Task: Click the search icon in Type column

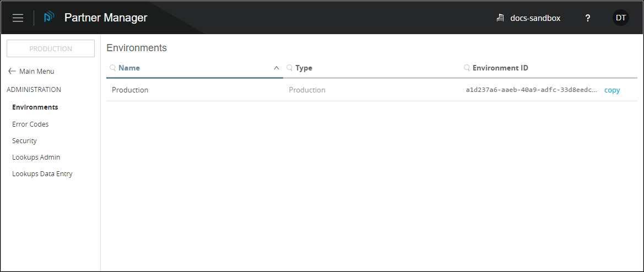Action: [289, 68]
